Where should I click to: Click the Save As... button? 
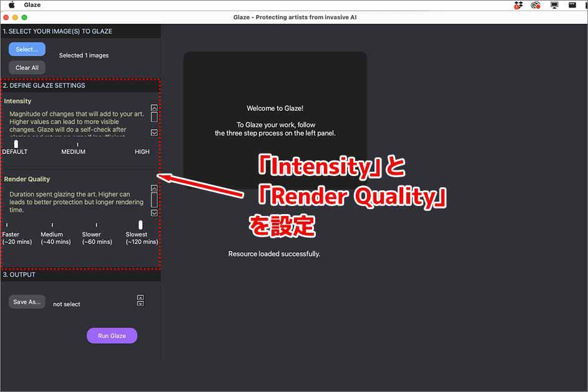pyautogui.click(x=27, y=301)
